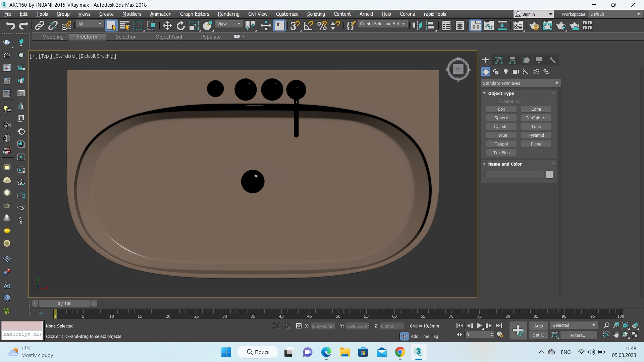This screenshot has height=362, width=644.
Task: Toggle the 3D Snaps button
Action: coord(295,25)
